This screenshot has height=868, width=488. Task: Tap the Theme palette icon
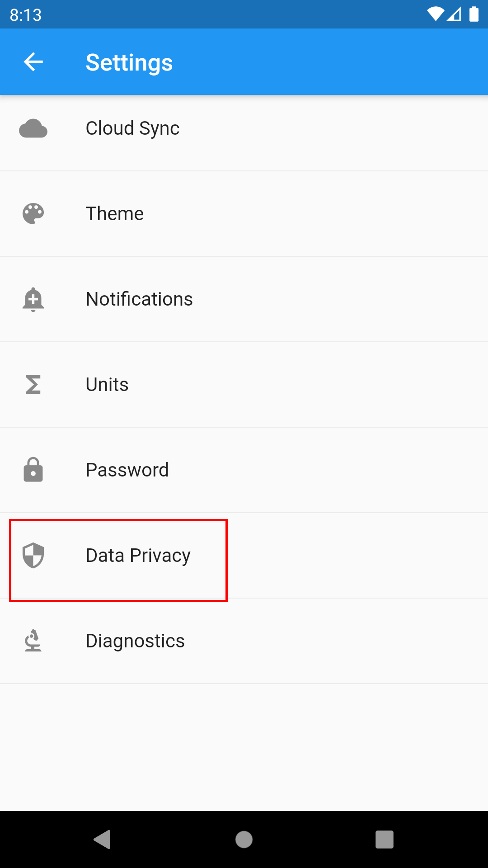pyautogui.click(x=33, y=214)
